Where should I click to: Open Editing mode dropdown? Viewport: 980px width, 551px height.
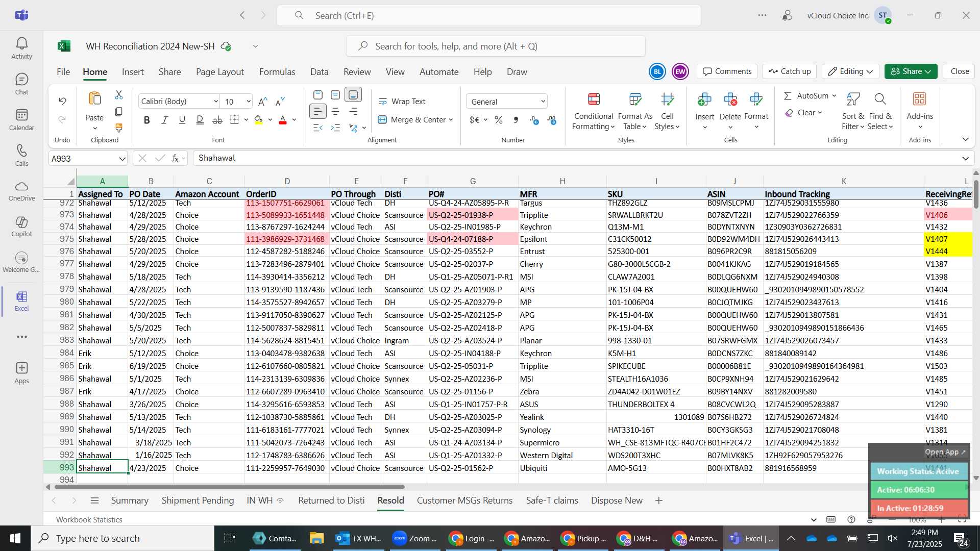850,71
